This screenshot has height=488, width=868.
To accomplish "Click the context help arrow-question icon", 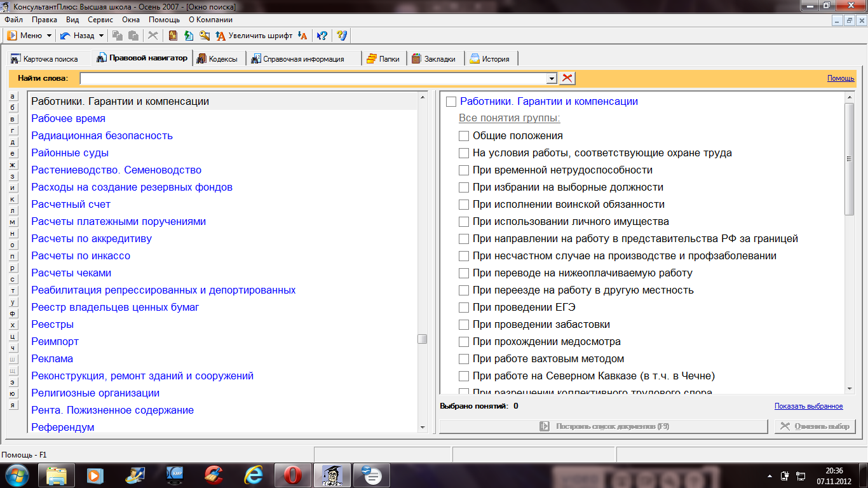I will (322, 36).
